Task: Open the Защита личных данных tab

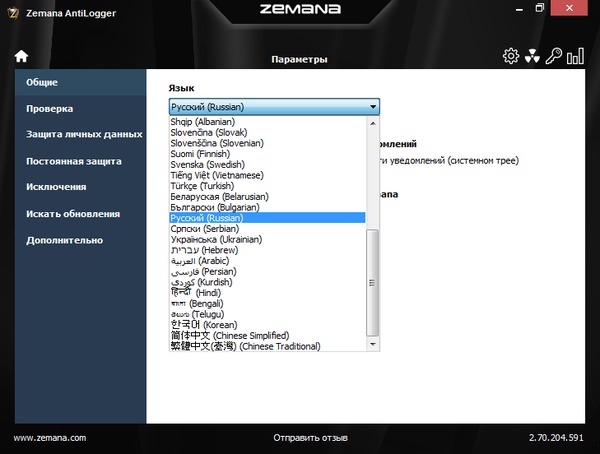Action: (x=80, y=134)
